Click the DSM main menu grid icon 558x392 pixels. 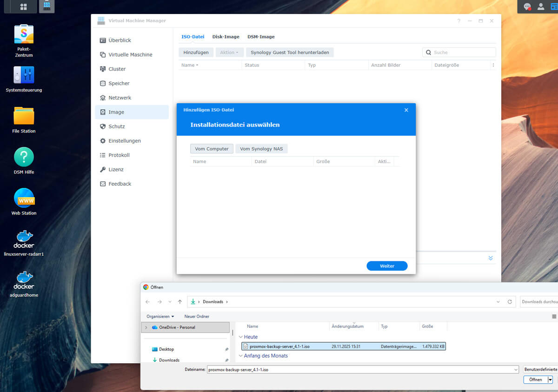pos(23,7)
